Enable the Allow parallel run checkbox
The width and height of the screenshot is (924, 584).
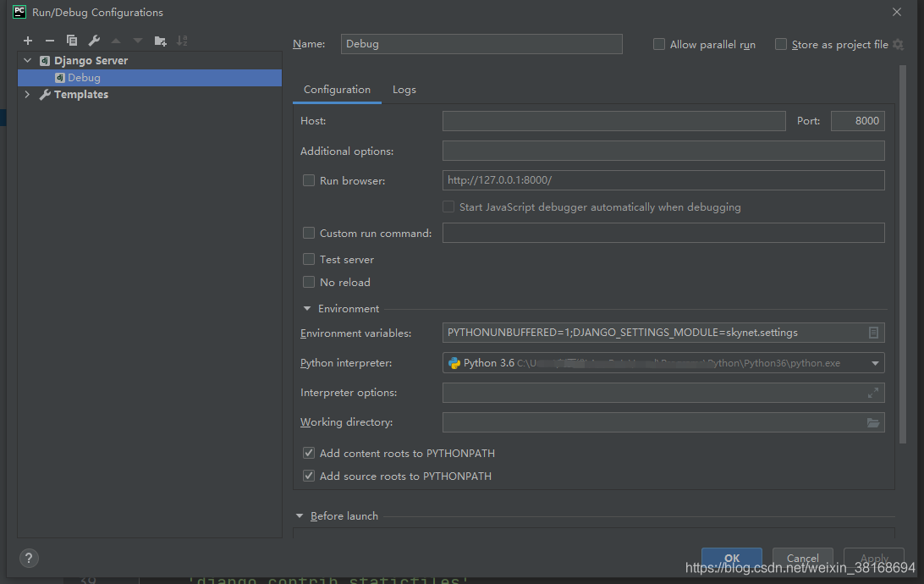pyautogui.click(x=659, y=45)
